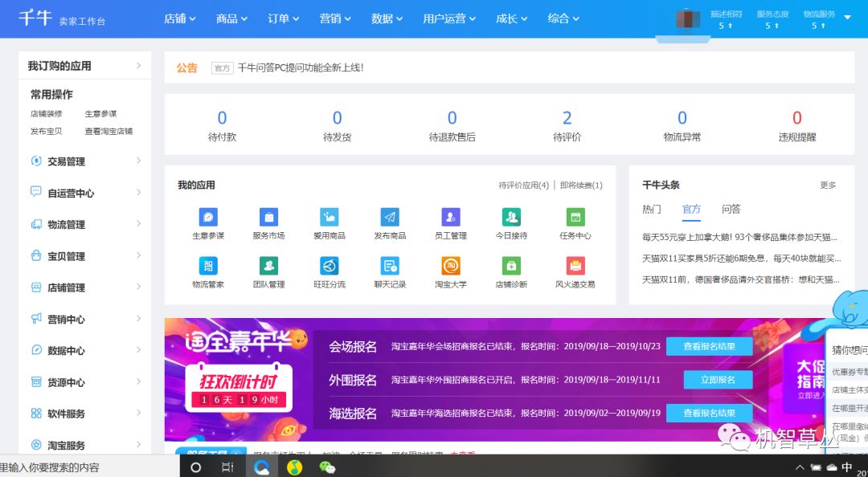The image size is (868, 477).
Task: Open the 风火递交易 app icon
Action: click(575, 266)
